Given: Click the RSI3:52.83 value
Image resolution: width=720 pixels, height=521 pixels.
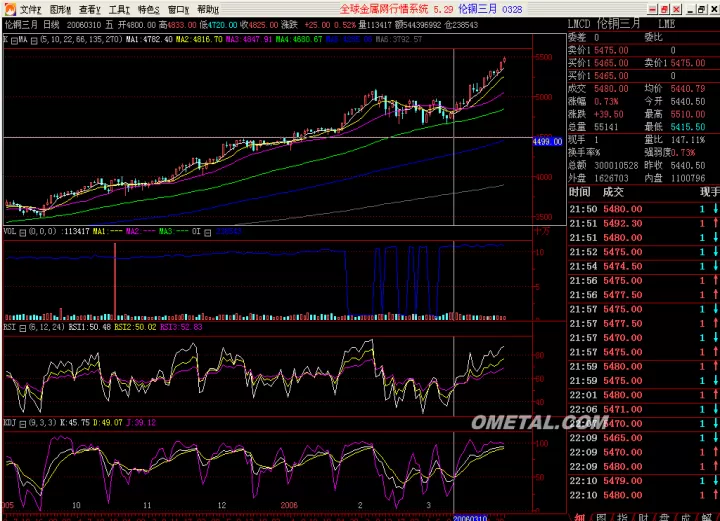Looking at the screenshot, I should tap(181, 327).
